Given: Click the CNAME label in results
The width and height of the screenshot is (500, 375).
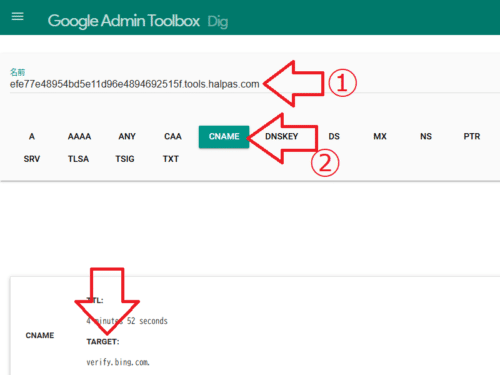Looking at the screenshot, I should pyautogui.click(x=40, y=335).
